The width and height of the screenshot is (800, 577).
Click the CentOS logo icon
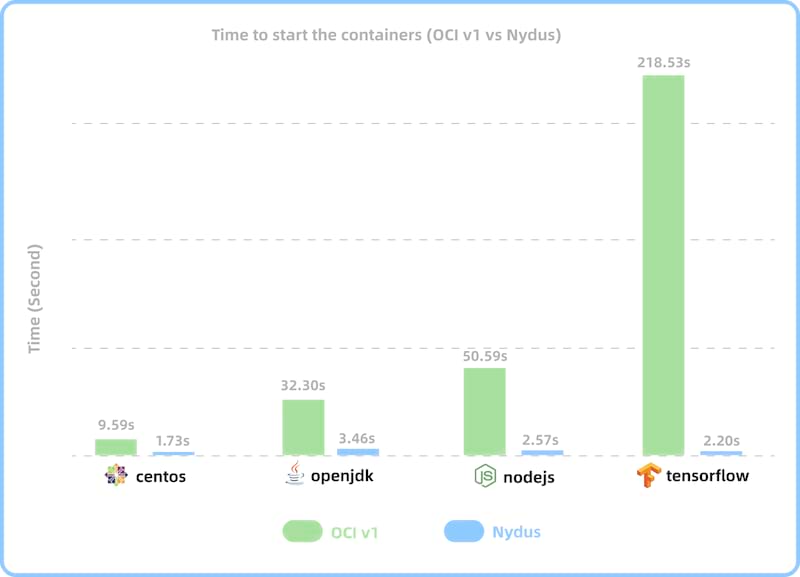(116, 476)
